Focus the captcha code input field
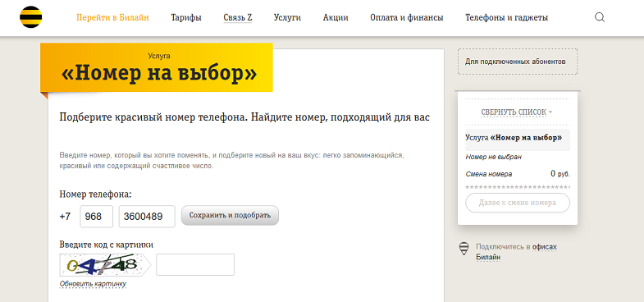This screenshot has width=644, height=302. 195,264
